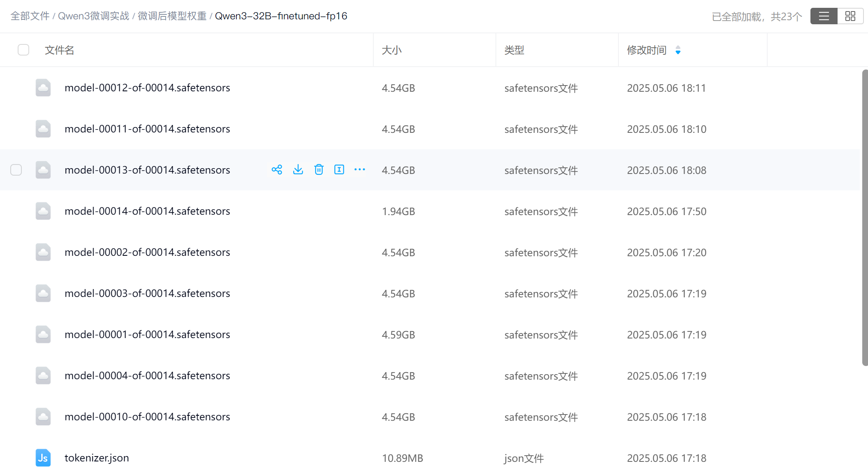This screenshot has width=868, height=475.
Task: Open model-00013-of-00014.safetensors file name
Action: click(147, 170)
